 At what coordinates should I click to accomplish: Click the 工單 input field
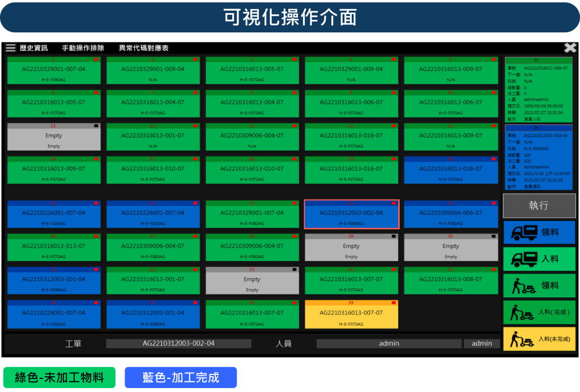[178, 343]
